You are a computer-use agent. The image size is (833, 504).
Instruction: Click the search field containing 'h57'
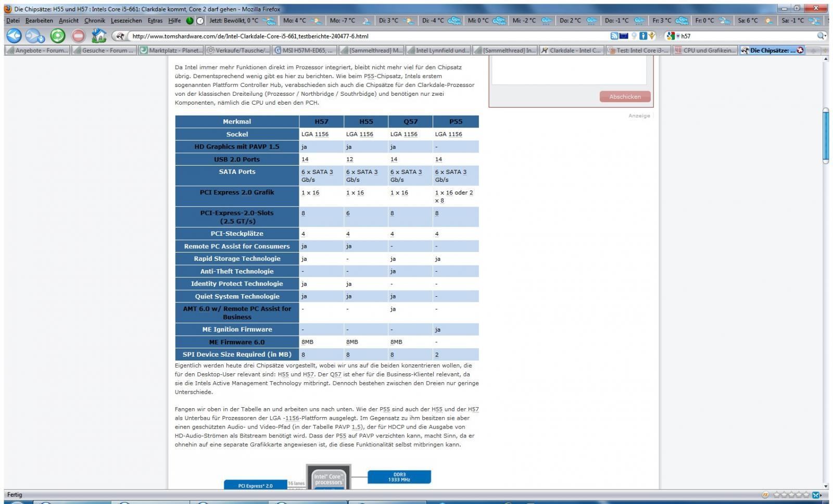pos(748,36)
